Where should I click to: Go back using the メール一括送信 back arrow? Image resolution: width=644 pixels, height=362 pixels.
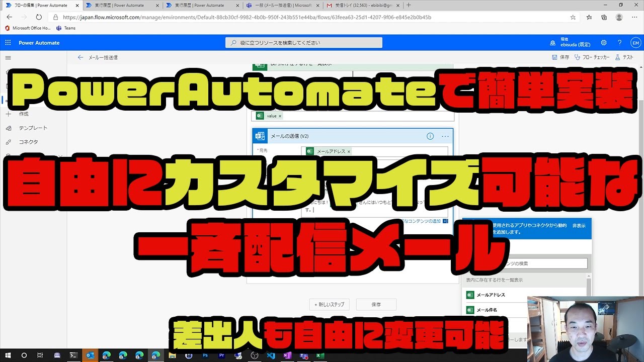(x=80, y=57)
